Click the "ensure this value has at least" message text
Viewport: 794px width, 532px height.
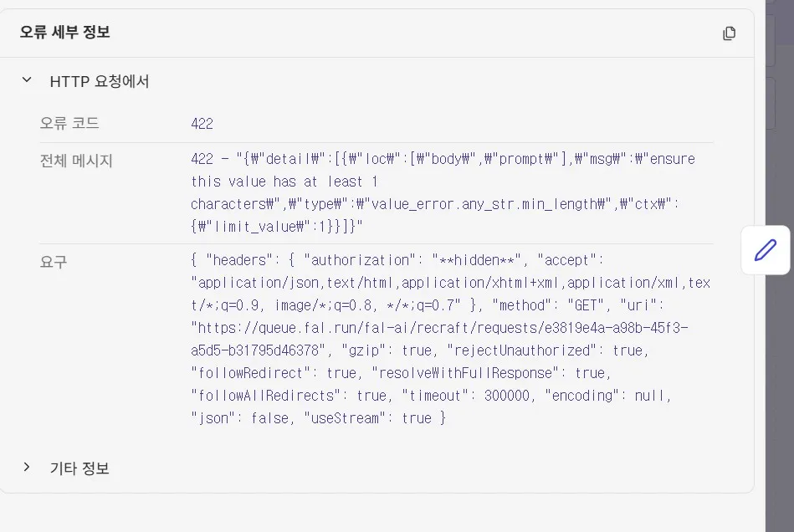[284, 182]
